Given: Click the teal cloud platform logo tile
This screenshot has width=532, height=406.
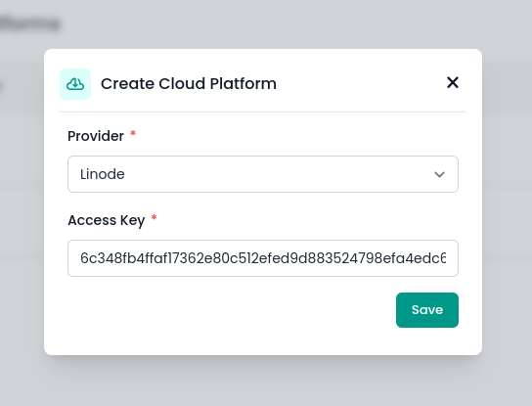Looking at the screenshot, I should tap(75, 84).
